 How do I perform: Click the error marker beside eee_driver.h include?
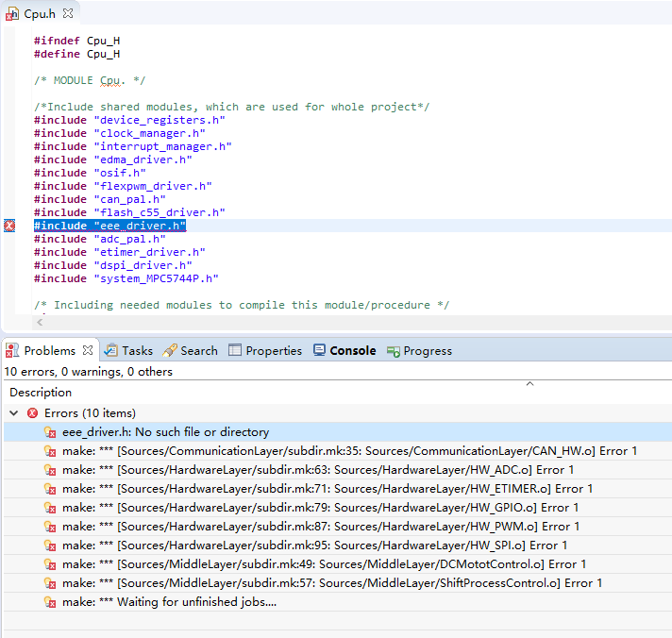[x=9, y=226]
